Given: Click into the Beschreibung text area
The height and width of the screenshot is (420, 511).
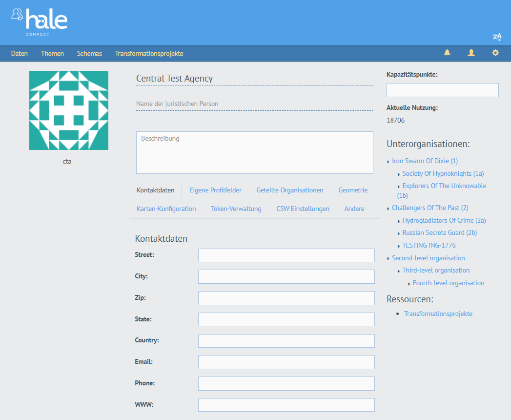Looking at the screenshot, I should click(254, 152).
